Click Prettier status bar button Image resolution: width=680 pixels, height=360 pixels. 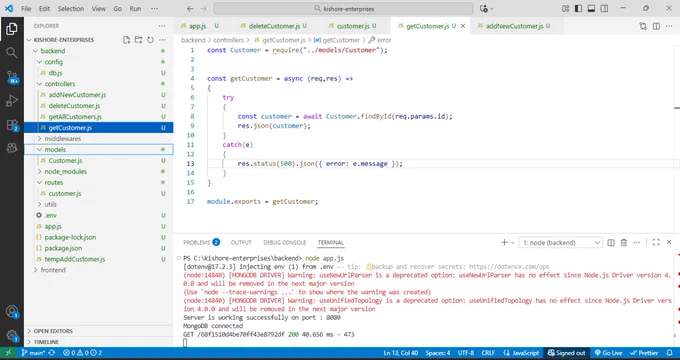click(x=644, y=353)
